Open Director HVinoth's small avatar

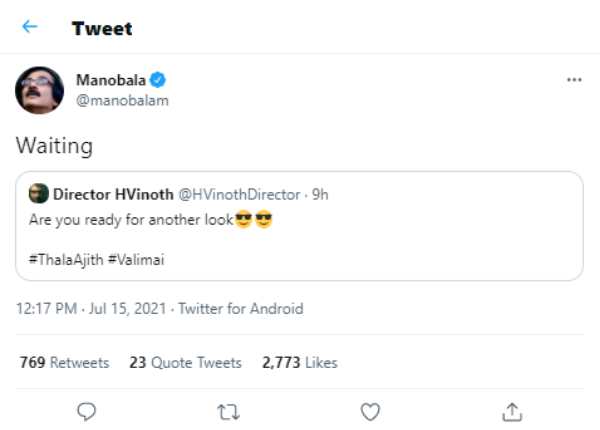[x=38, y=194]
